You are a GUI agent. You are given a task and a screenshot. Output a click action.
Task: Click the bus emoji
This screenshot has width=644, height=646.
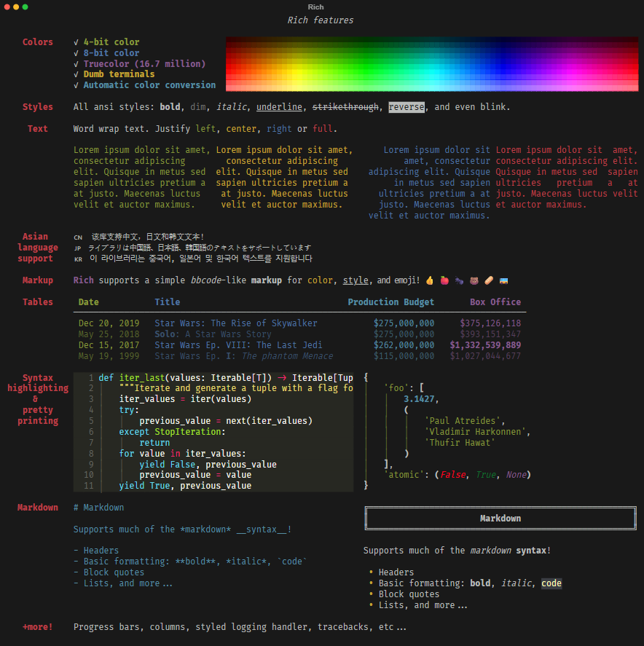[503, 281]
